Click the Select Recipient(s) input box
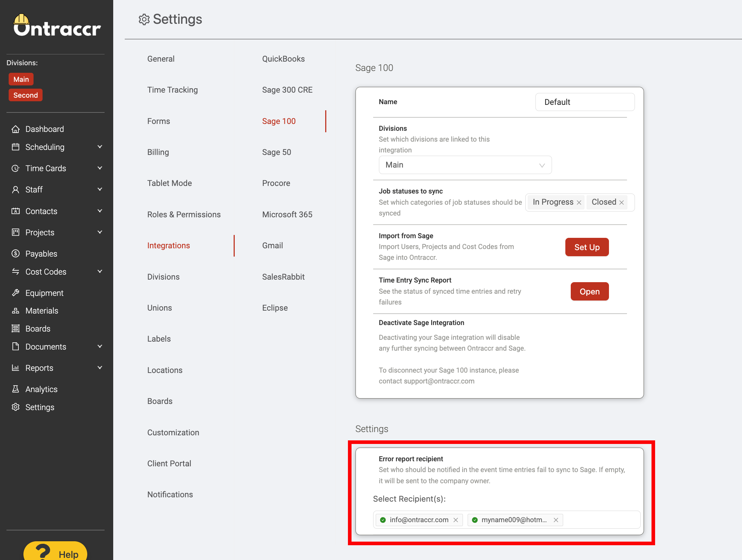The width and height of the screenshot is (742, 560). (507, 520)
